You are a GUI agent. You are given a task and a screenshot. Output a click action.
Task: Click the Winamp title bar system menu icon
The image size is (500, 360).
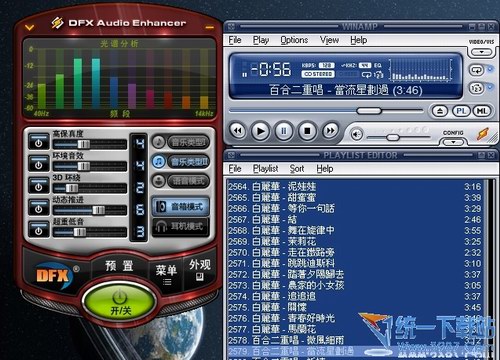[231, 26]
